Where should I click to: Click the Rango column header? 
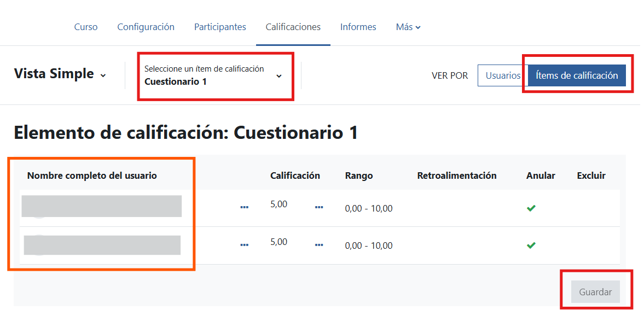(x=359, y=176)
